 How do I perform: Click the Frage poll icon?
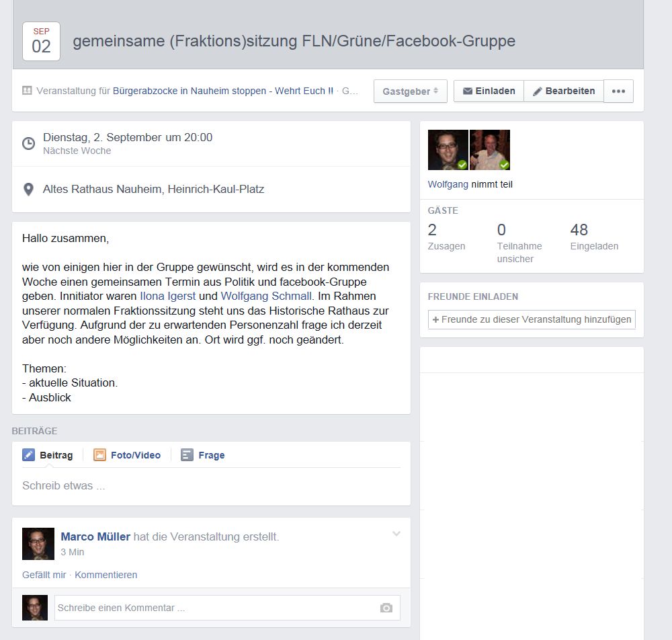point(187,455)
